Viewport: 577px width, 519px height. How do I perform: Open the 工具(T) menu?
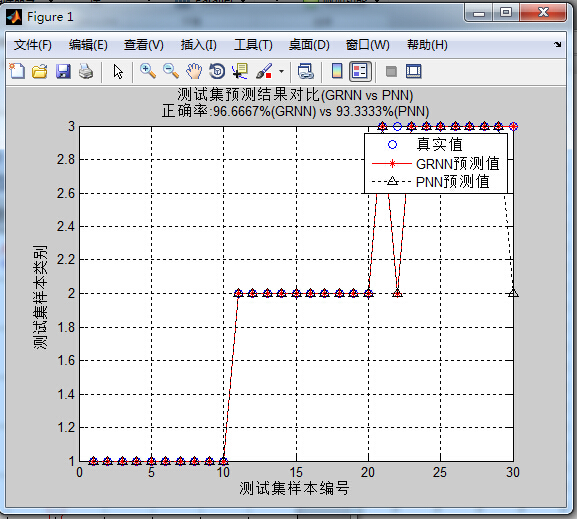click(253, 45)
